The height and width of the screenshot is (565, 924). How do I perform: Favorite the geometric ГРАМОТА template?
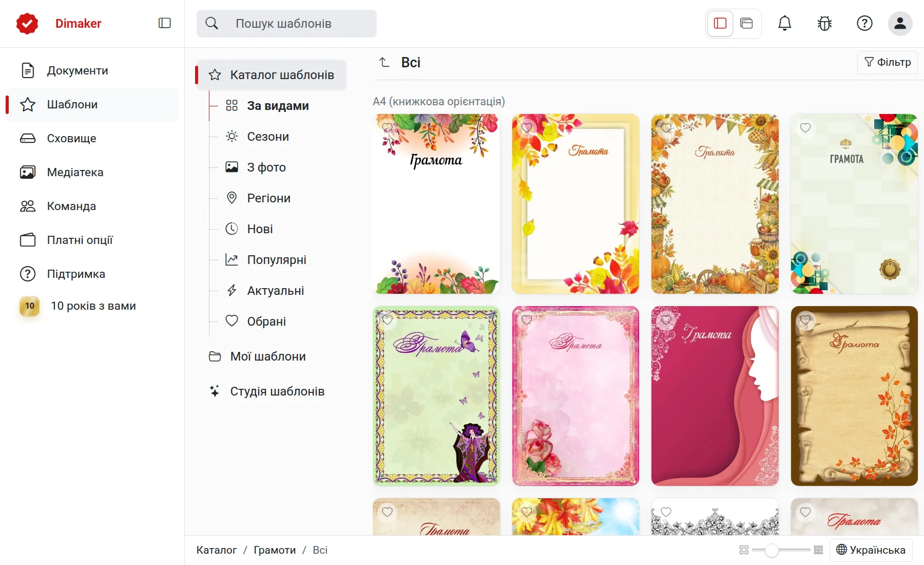pyautogui.click(x=805, y=128)
